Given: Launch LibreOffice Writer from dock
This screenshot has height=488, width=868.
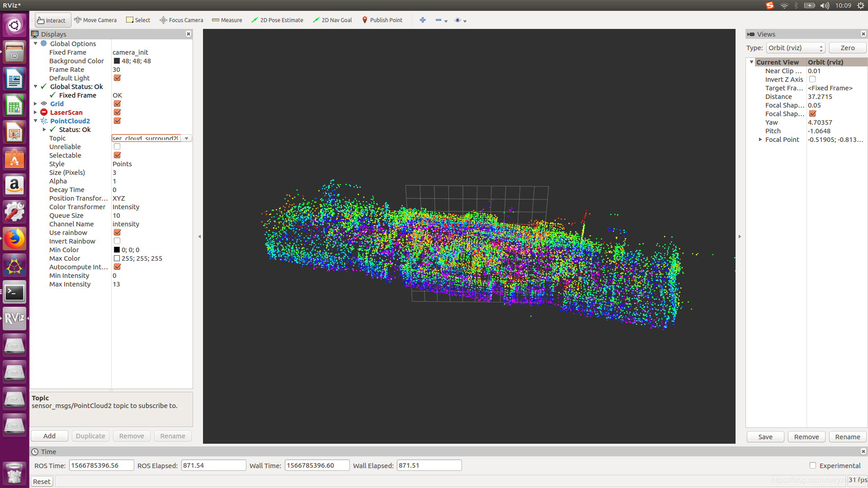Looking at the screenshot, I should click(14, 78).
